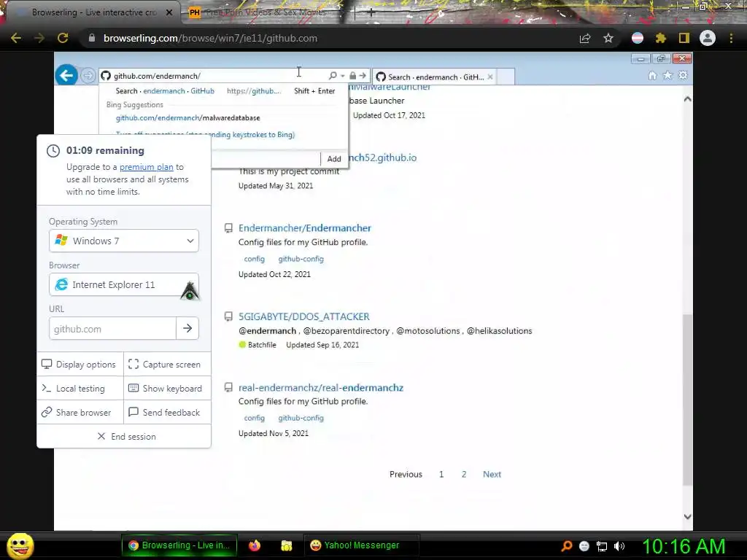This screenshot has height=560, width=747.
Task: Click IE scrollbar up arrow
Action: coord(687,99)
